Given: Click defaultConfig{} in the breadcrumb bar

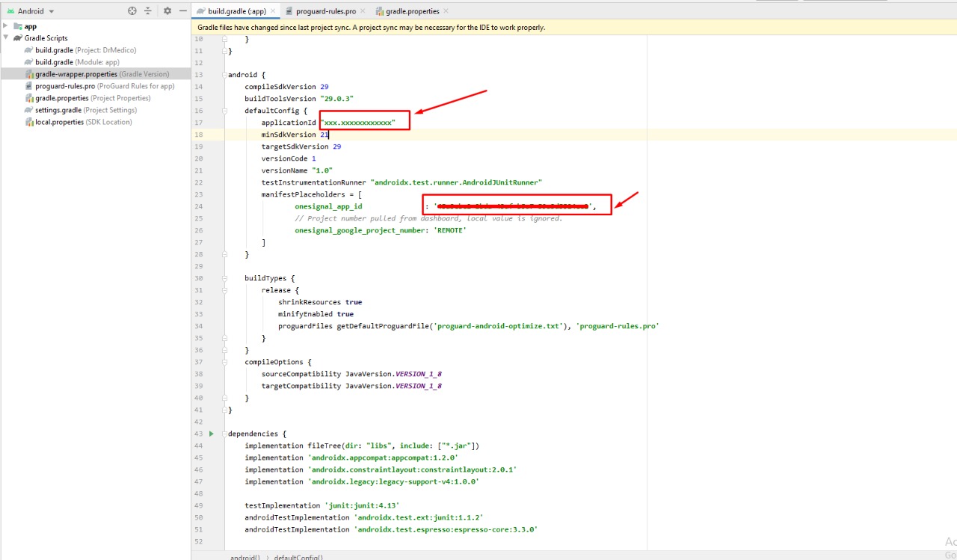Looking at the screenshot, I should 298,557.
